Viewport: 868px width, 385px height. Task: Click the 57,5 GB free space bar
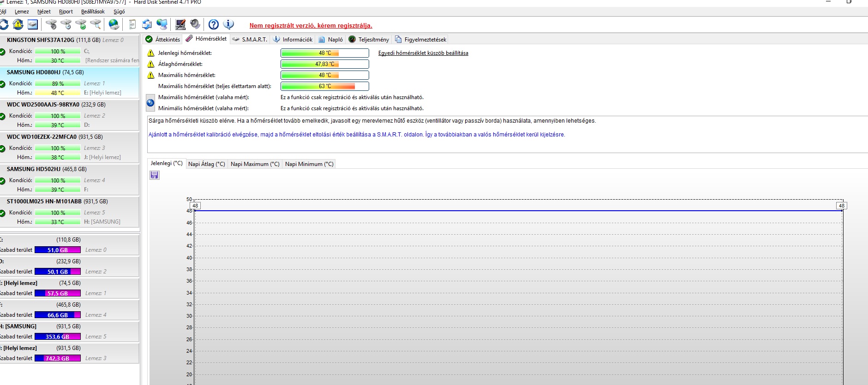click(58, 293)
